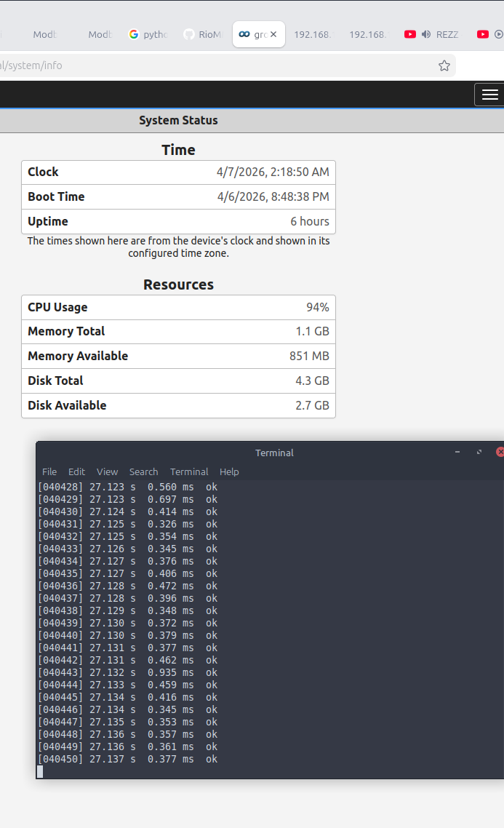Bookmark this page with the star icon
The image size is (504, 828).
444,65
